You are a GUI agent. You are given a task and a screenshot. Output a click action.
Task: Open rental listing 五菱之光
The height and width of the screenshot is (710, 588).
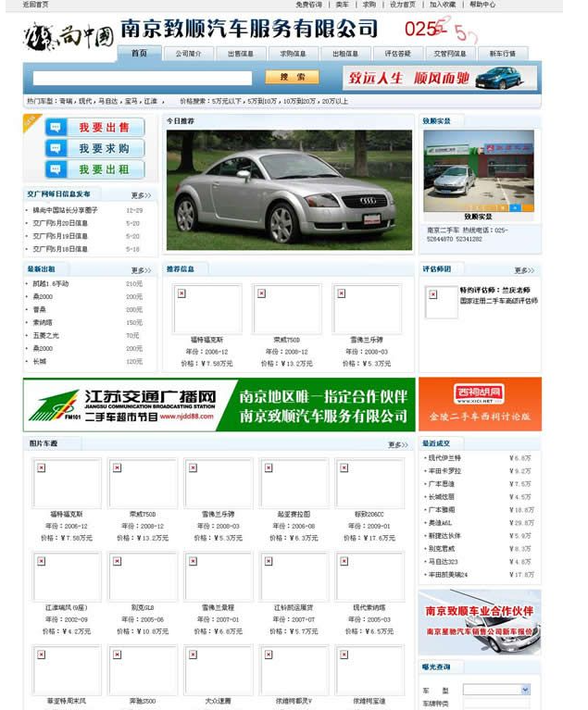click(45, 335)
